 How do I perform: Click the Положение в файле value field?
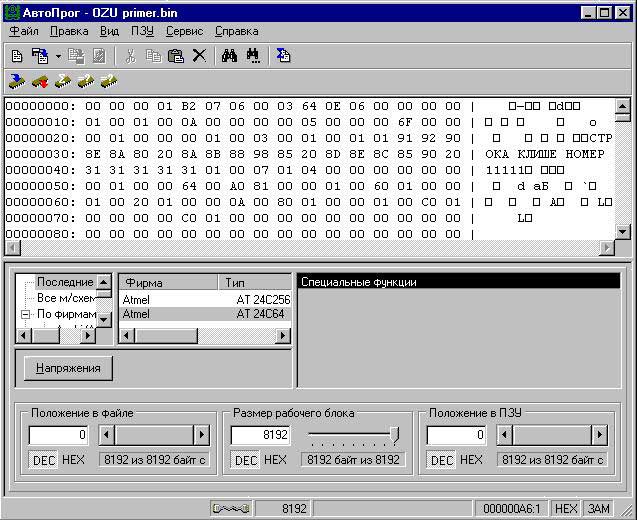tap(58, 435)
